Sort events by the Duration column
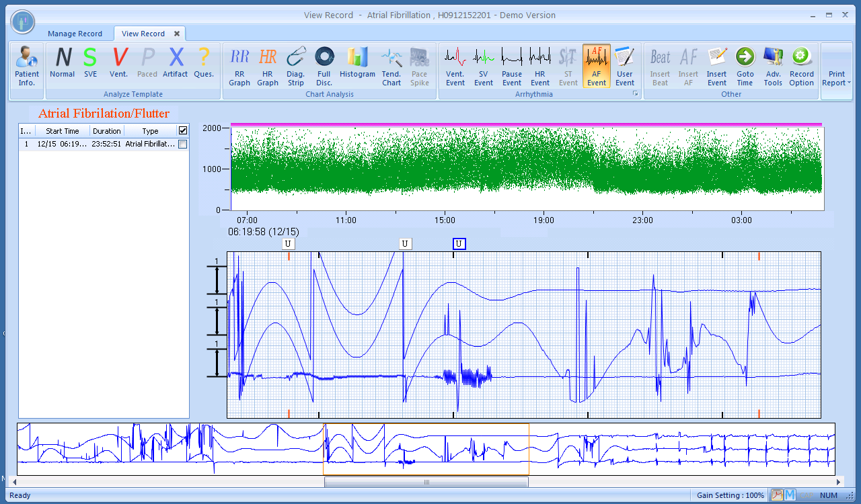The image size is (861, 504). 107,131
